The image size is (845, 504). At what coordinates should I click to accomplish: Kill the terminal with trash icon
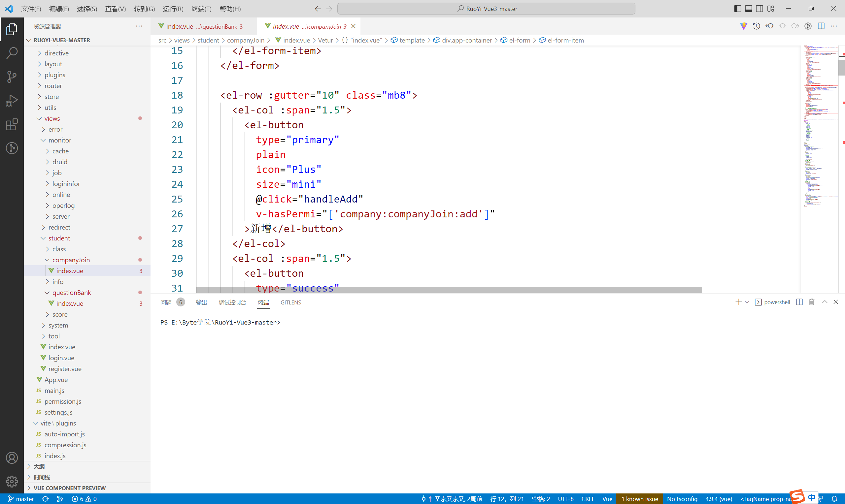point(812,302)
